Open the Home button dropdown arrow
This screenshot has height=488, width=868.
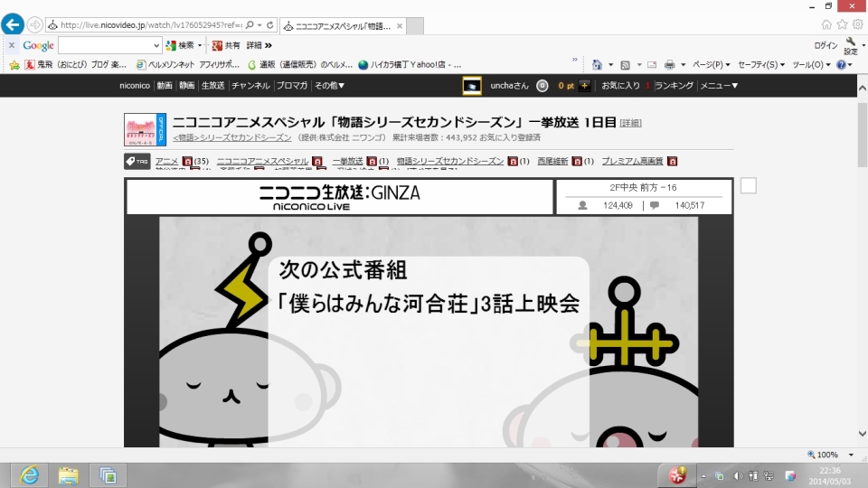coord(610,65)
